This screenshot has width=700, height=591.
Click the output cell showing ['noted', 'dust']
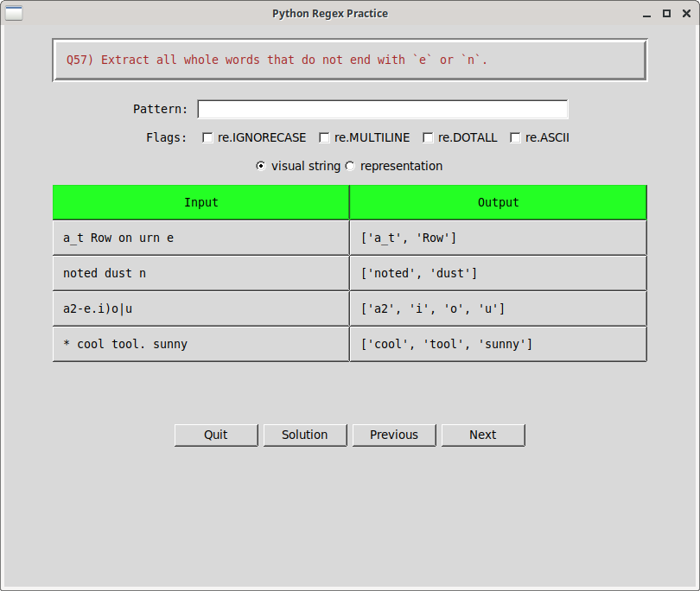(498, 272)
